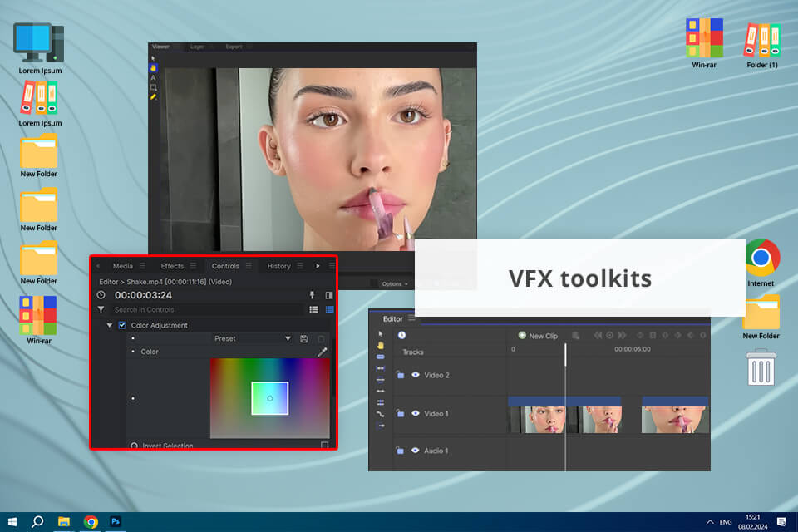This screenshot has height=532, width=798.
Task: Switch Controls to list view icon
Action: pos(313,309)
